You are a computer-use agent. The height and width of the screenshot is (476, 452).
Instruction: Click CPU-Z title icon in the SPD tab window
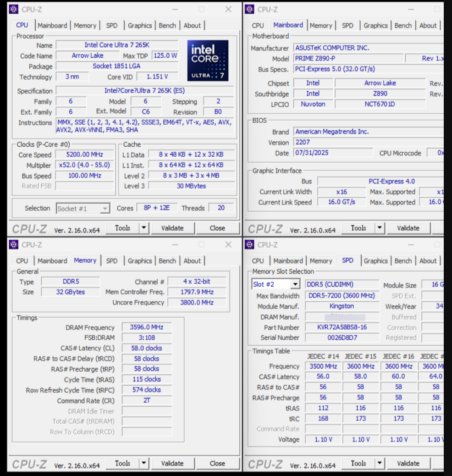249,244
